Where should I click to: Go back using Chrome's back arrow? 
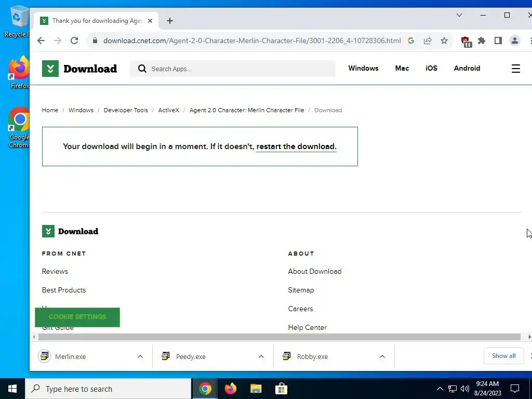tap(41, 41)
